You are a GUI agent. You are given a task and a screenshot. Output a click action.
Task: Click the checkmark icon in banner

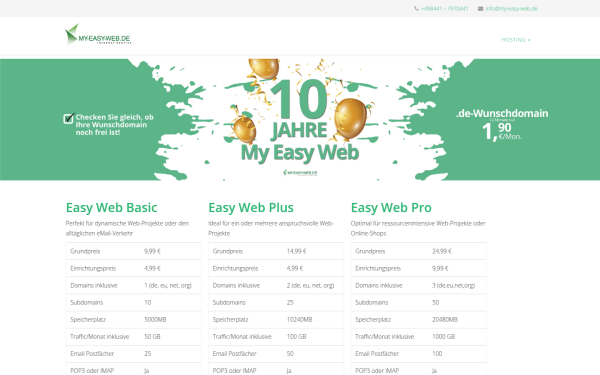pos(69,118)
